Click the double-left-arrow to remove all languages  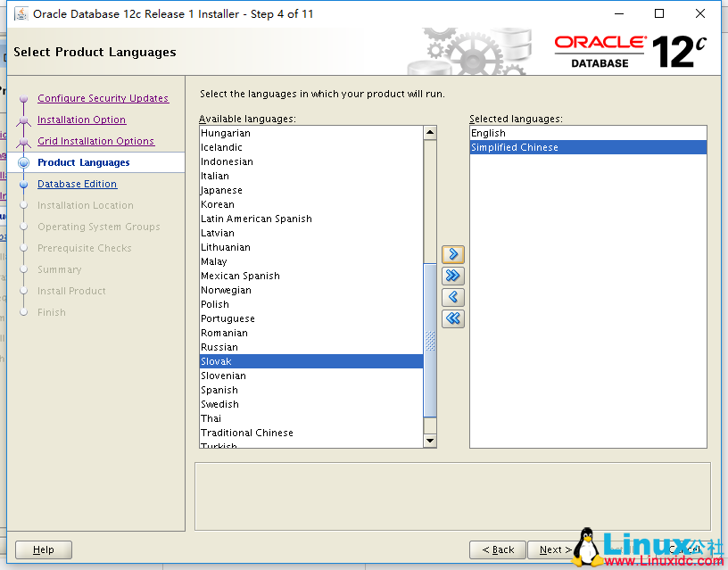452,318
